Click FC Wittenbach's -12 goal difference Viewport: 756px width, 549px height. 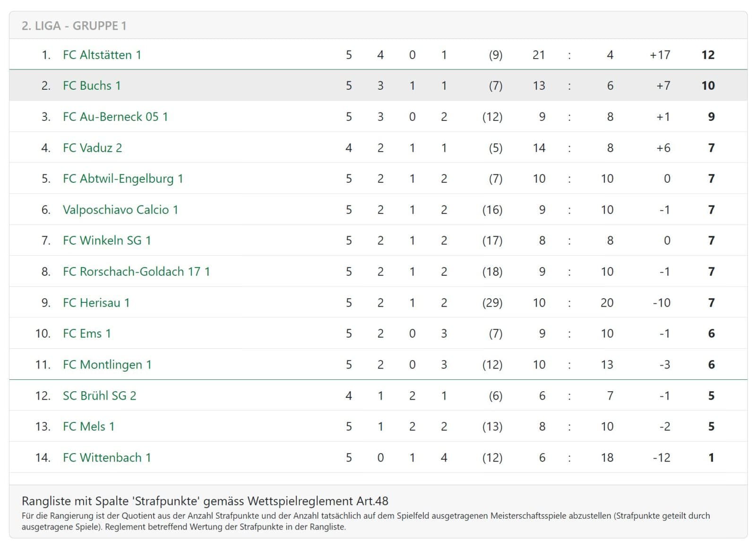(661, 457)
